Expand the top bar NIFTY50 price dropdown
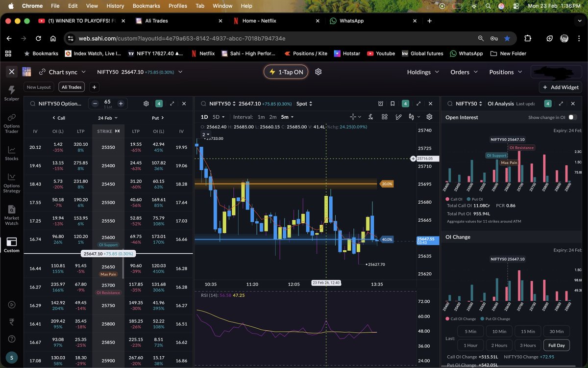 coord(180,72)
